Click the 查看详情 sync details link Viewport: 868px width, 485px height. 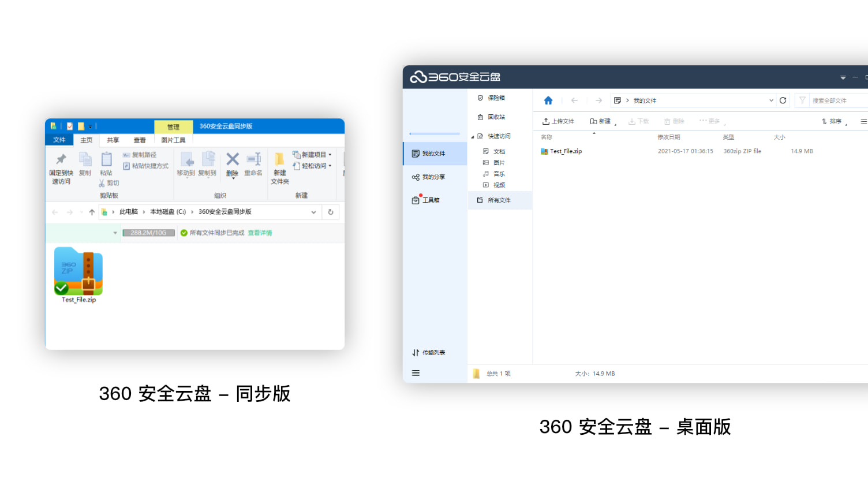[x=260, y=233]
